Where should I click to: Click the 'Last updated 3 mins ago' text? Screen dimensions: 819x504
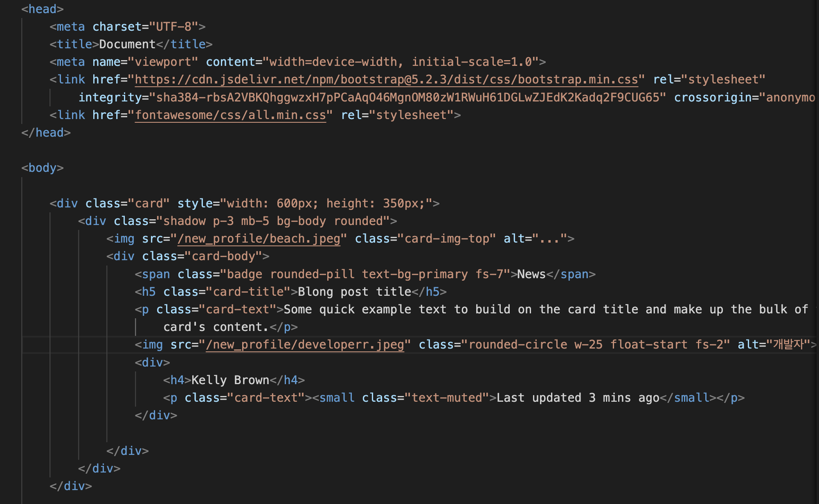[x=578, y=398]
